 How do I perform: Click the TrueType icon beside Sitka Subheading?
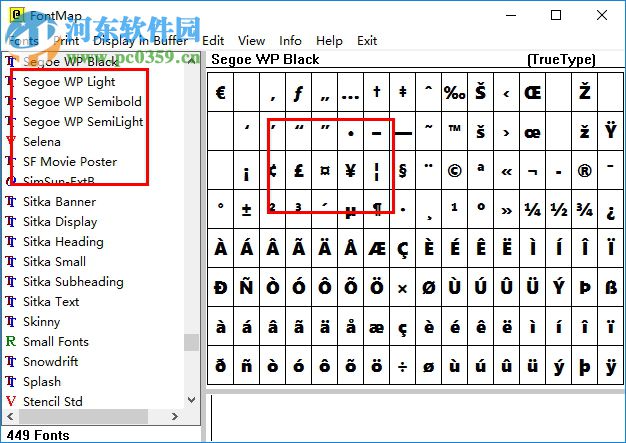pos(11,281)
